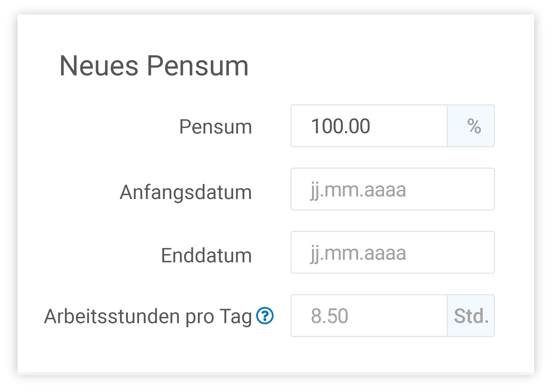Select the Enddatum date input
The width and height of the screenshot is (551, 392).
click(x=393, y=252)
